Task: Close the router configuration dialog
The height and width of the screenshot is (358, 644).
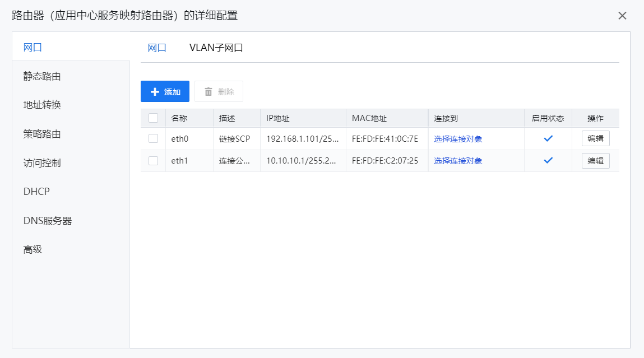Action: pyautogui.click(x=622, y=16)
